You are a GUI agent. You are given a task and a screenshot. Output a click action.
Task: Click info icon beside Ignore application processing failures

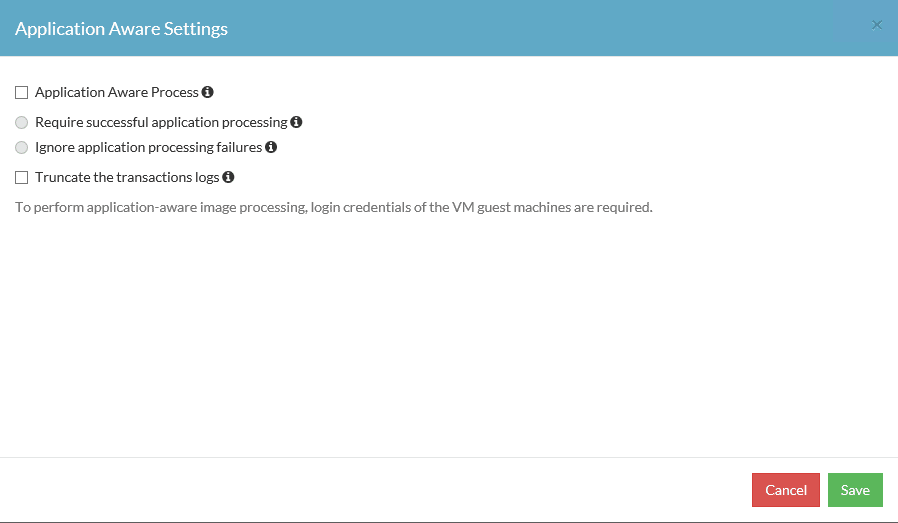point(271,147)
